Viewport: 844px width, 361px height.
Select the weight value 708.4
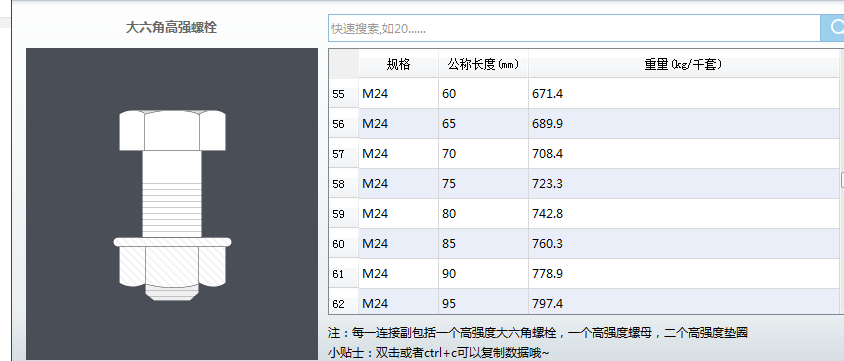(x=684, y=154)
